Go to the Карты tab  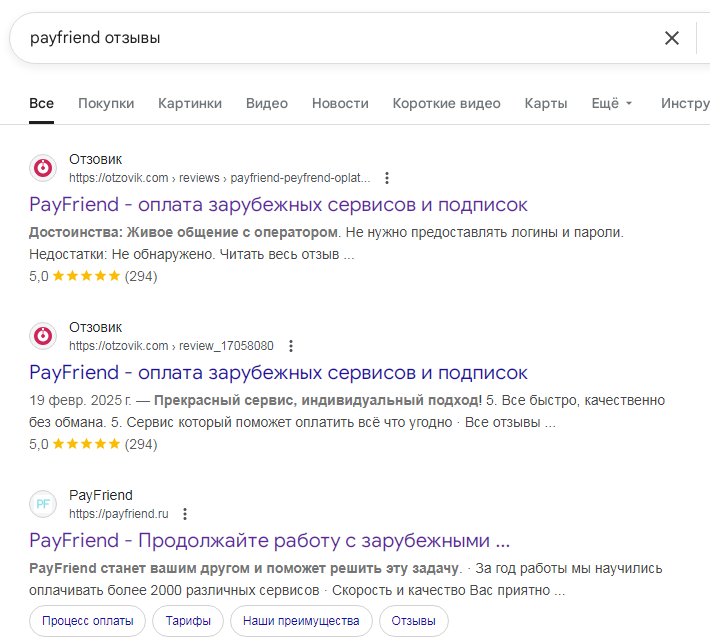[546, 103]
